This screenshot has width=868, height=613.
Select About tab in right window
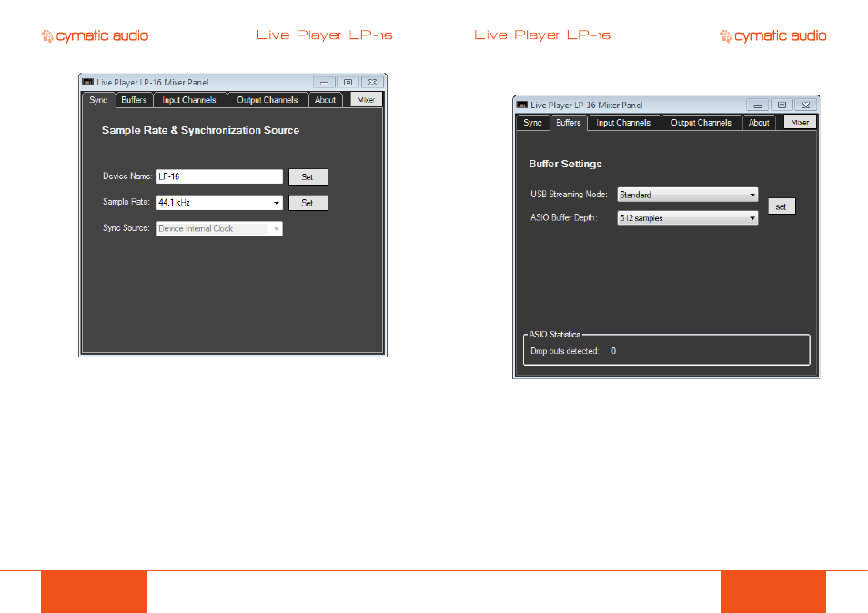click(759, 123)
